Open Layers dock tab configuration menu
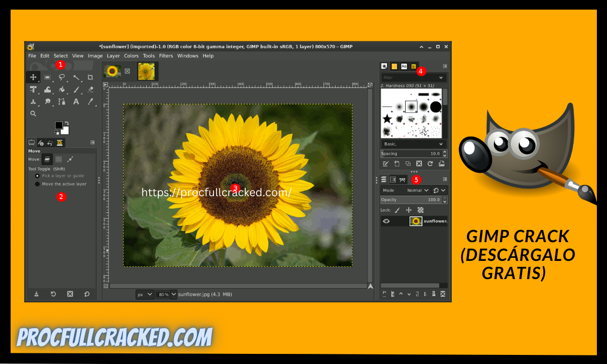The width and height of the screenshot is (607, 364). 445,179
